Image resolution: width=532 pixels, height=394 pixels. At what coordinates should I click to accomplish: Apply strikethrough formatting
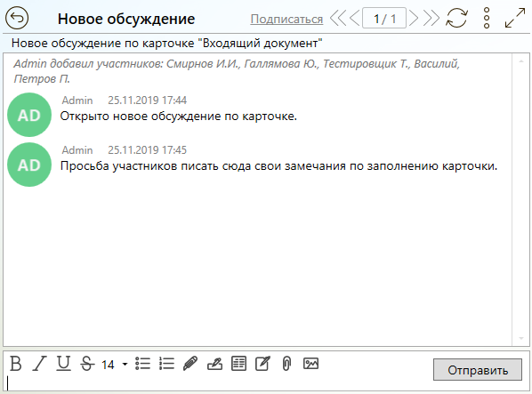[x=87, y=364]
